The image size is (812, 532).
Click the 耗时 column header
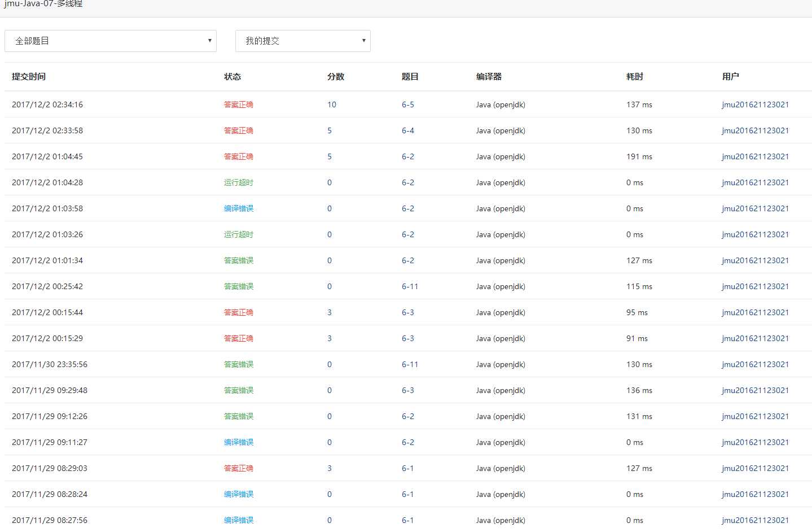click(x=635, y=76)
